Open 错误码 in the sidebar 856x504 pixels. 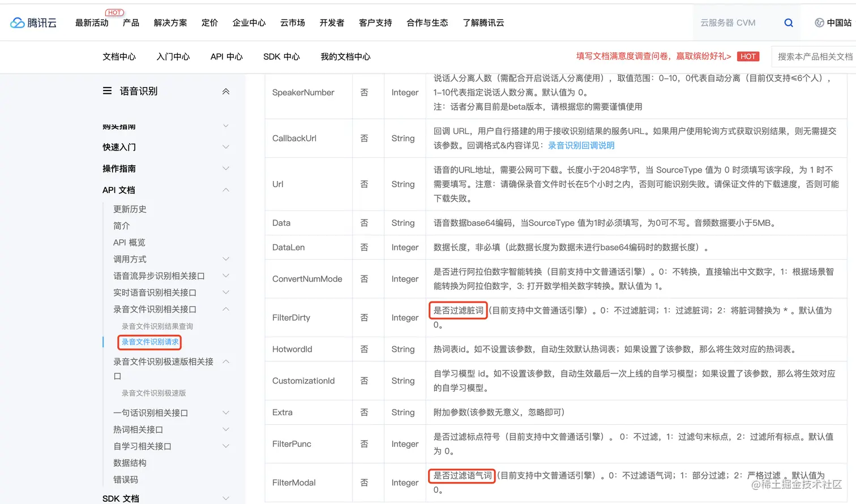click(x=126, y=480)
